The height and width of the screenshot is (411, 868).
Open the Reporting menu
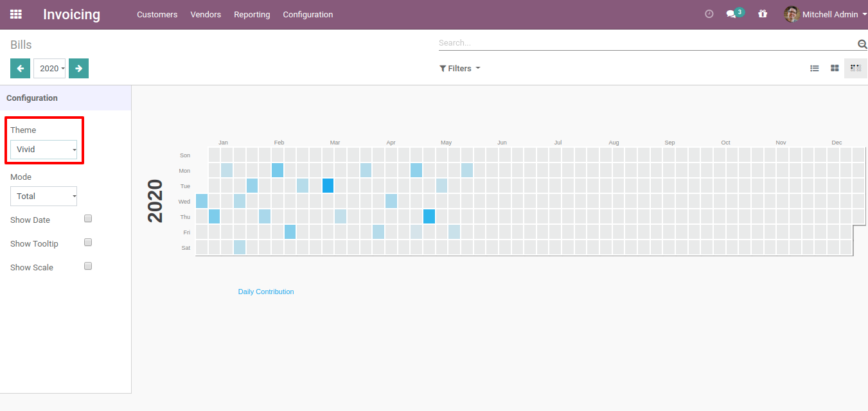252,14
